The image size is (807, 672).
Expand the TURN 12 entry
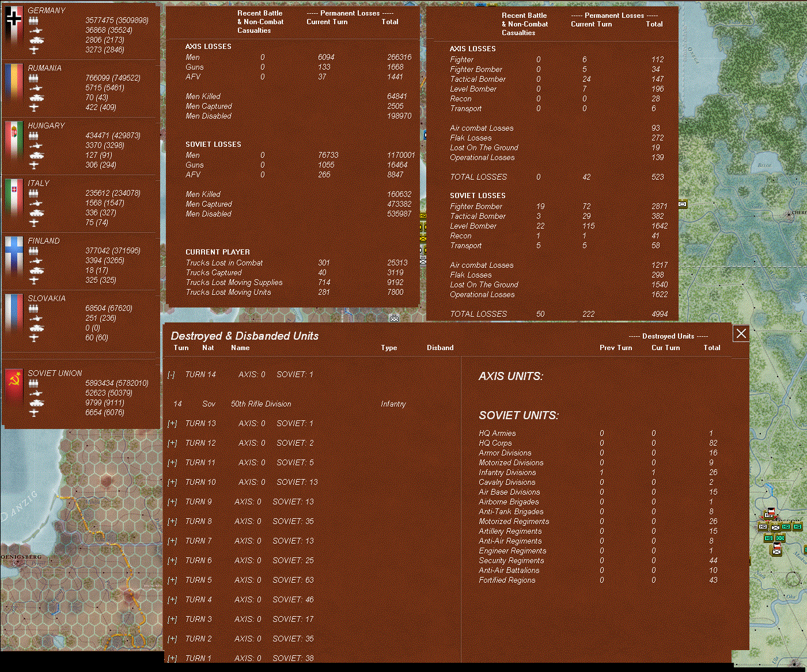pyautogui.click(x=172, y=443)
